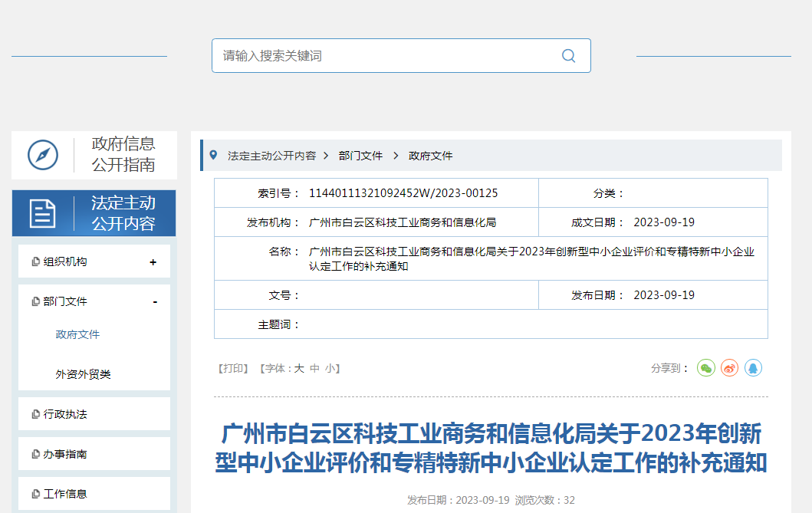Click the compass icon for 政府信息公开指南

(x=43, y=155)
